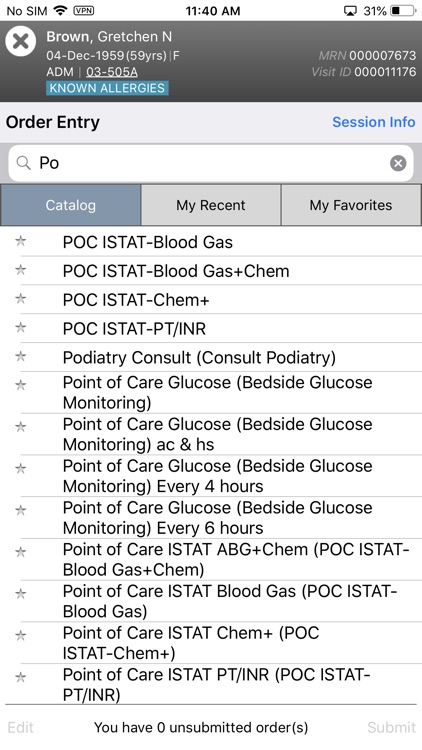Favorite Point of Care Glucose Every 4 hours

[21, 468]
